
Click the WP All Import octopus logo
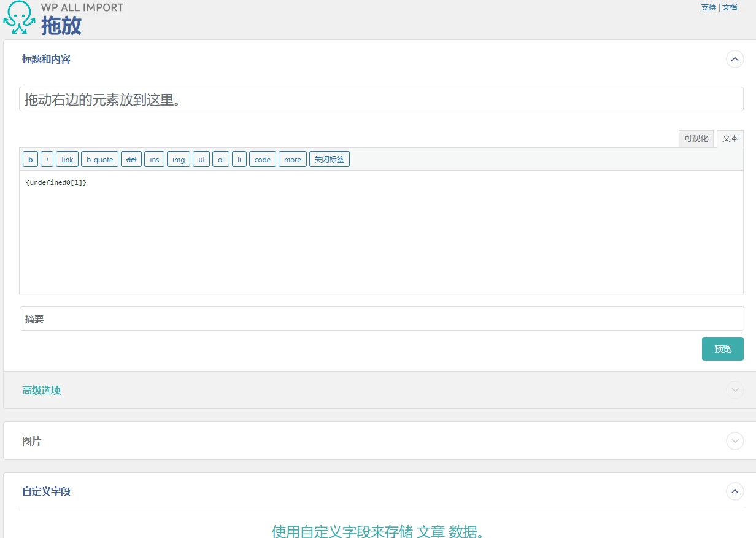(18, 17)
